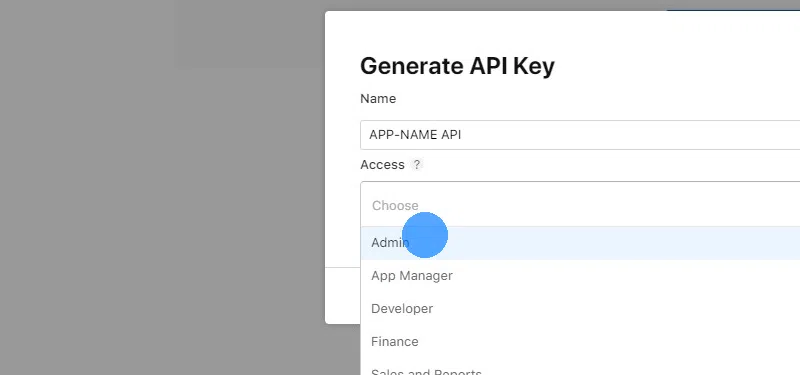This screenshot has height=375, width=800.
Task: Choose Developer access option
Action: point(580,309)
